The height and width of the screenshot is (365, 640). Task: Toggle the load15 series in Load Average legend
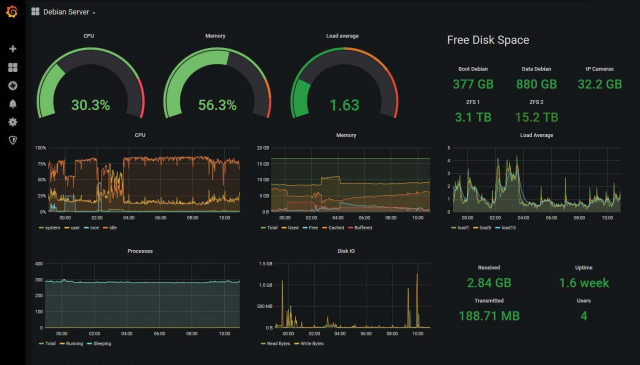505,228
